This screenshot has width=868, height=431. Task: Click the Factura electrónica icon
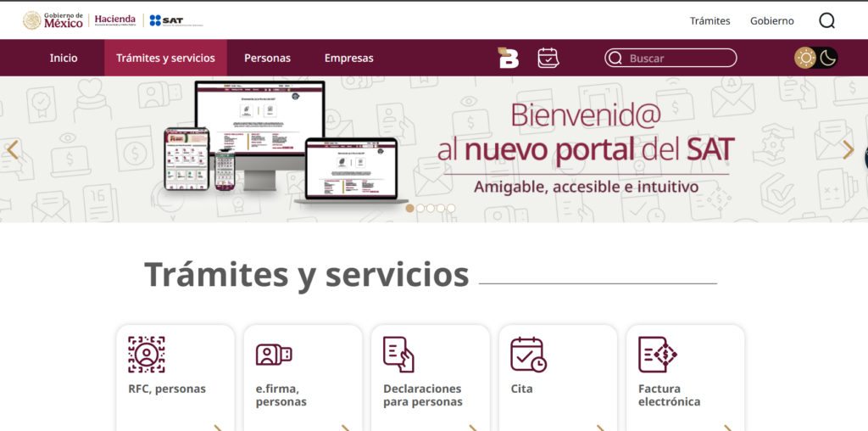pyautogui.click(x=658, y=354)
